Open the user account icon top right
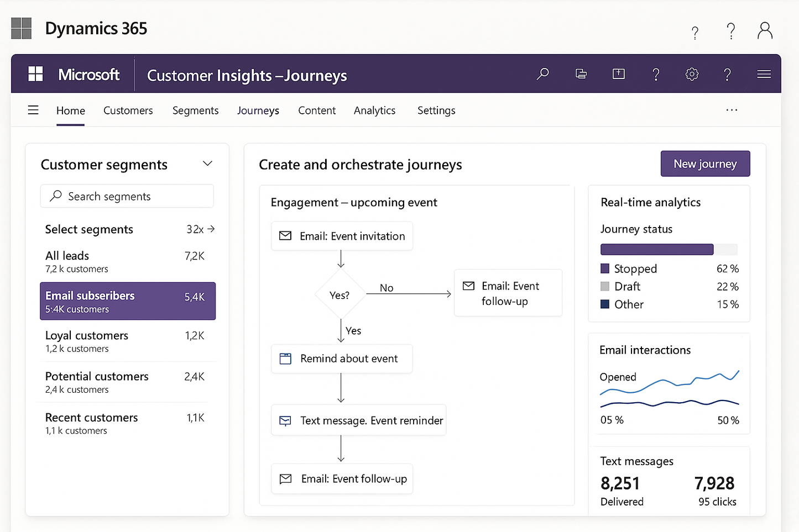Viewport: 799px width, 532px height. [x=765, y=30]
